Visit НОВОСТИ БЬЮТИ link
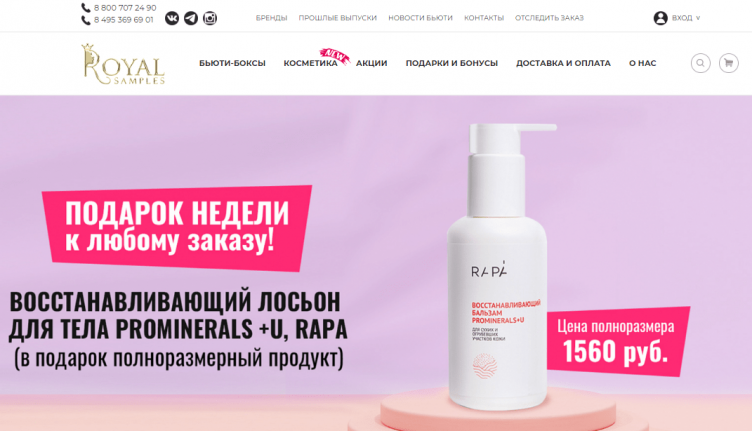Image resolution: width=752 pixels, height=431 pixels. [x=421, y=18]
